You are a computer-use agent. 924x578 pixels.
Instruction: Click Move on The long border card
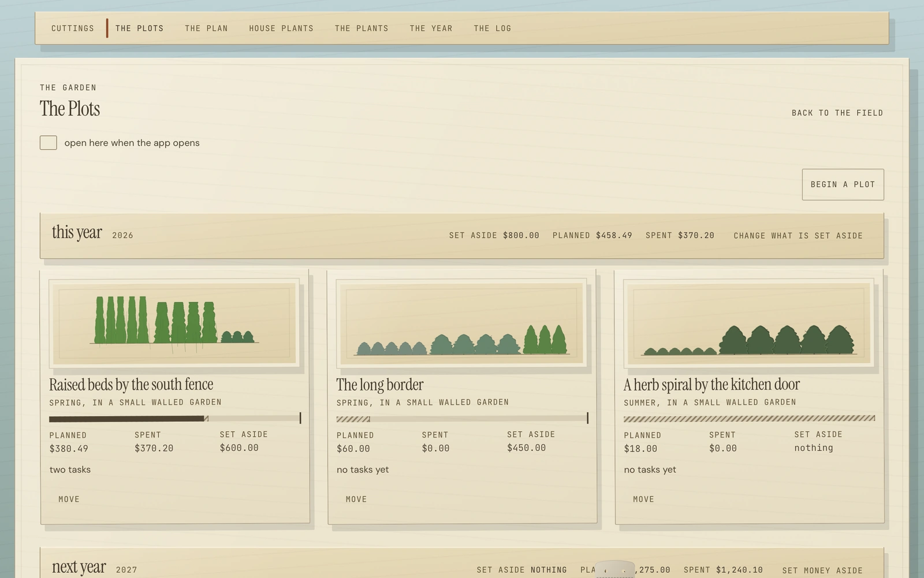356,499
